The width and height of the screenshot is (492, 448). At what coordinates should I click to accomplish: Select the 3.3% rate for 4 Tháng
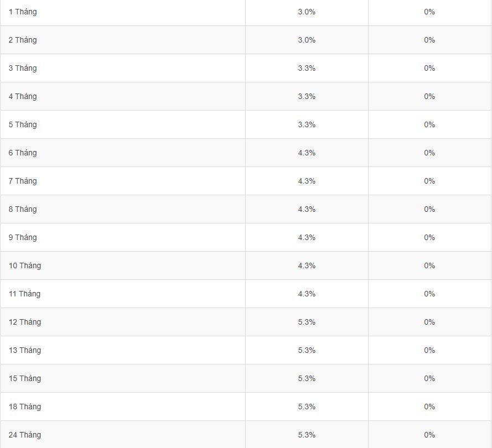307,96
